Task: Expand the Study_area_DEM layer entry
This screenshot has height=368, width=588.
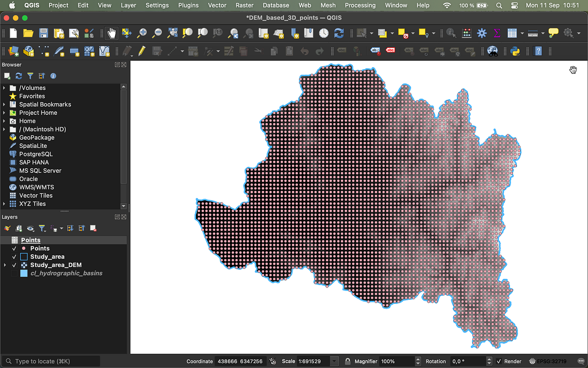Action: pyautogui.click(x=5, y=265)
